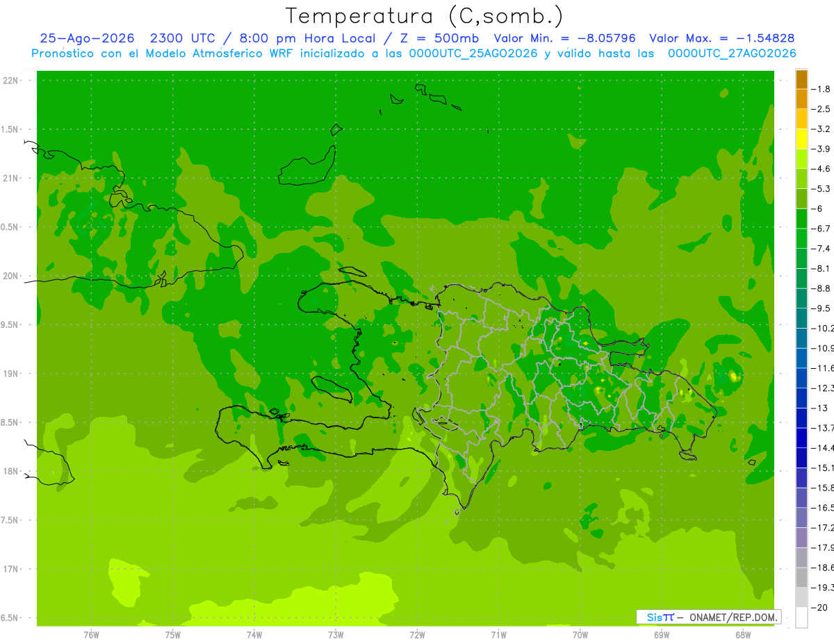Click the "-5.3" colorbar value
Image resolution: width=834 pixels, height=644 pixels.
(821, 189)
